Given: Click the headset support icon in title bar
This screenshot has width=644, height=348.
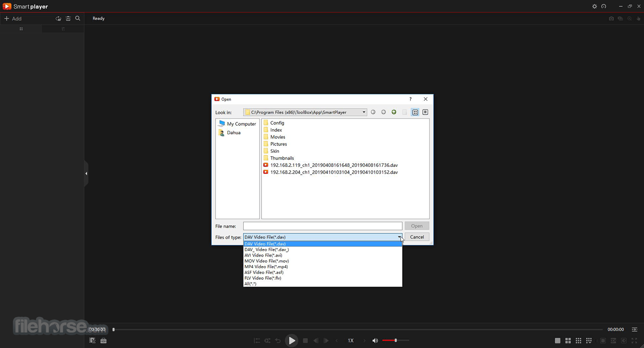Looking at the screenshot, I should 604,6.
